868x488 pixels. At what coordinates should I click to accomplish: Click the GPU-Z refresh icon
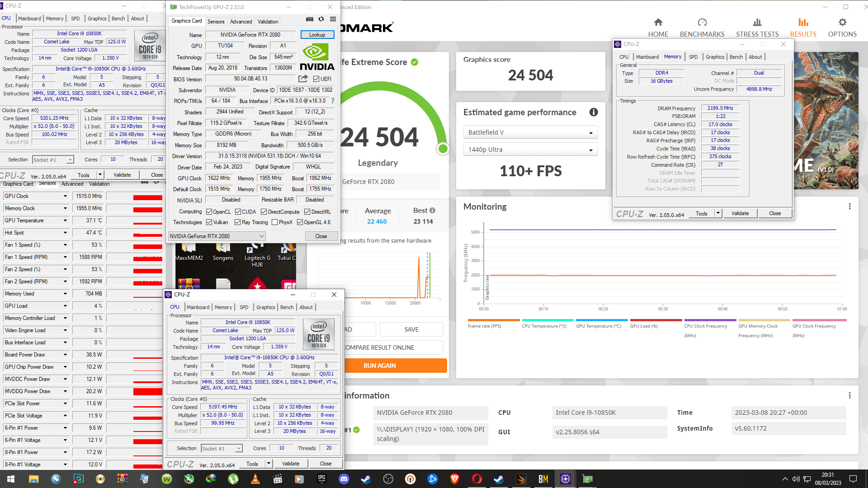tap(321, 19)
